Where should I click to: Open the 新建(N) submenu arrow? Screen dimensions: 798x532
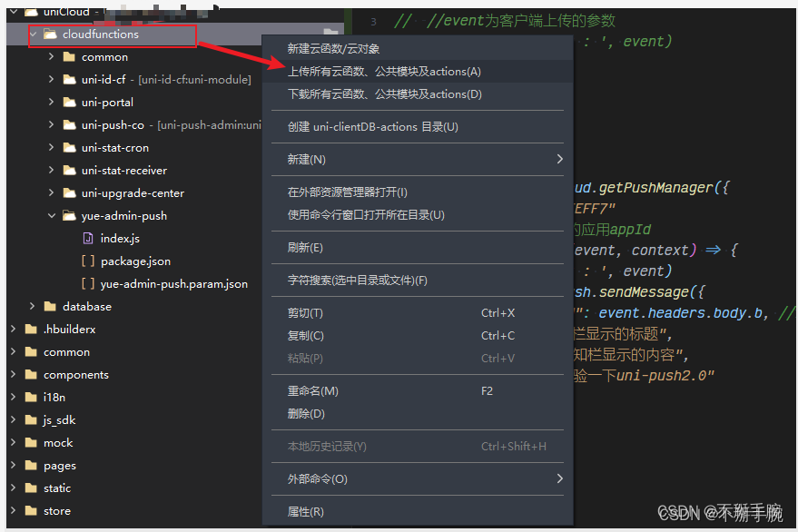(559, 160)
